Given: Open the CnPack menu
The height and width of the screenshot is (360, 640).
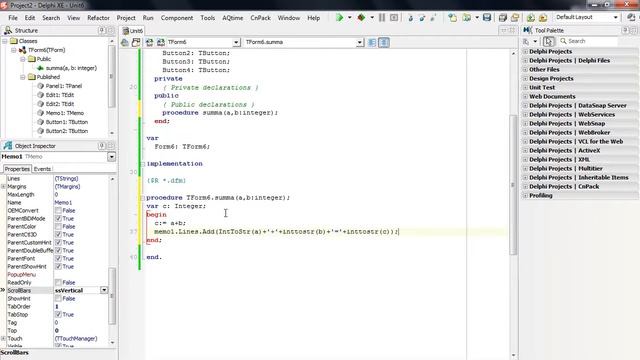Looking at the screenshot, I should [x=260, y=18].
